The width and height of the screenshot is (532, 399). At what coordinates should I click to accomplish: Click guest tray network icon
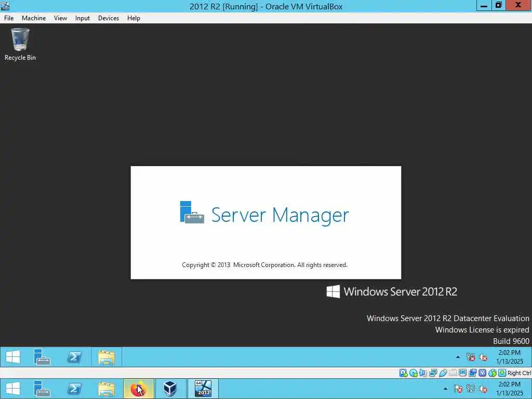coord(471,357)
